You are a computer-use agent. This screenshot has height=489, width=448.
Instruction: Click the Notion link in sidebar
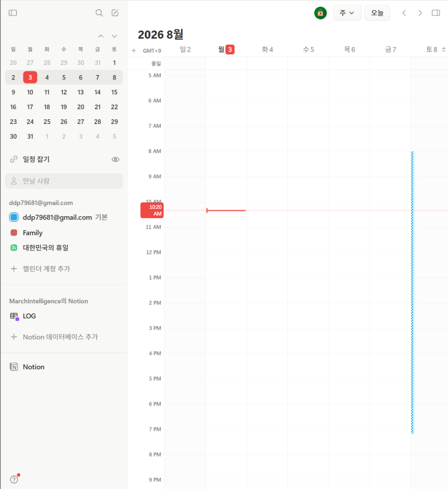(x=34, y=367)
